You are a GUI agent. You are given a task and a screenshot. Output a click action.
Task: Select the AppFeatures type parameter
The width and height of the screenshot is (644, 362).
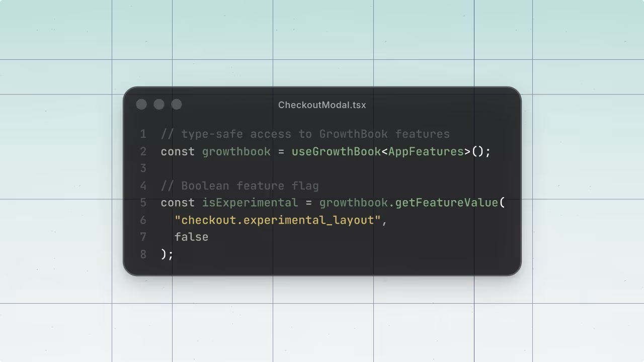tap(426, 151)
